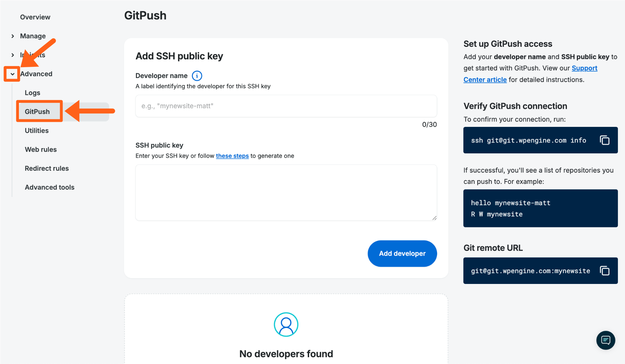Viewport: 625px width, 364px height.
Task: Go to Utilities in sidebar
Action: pyautogui.click(x=37, y=131)
